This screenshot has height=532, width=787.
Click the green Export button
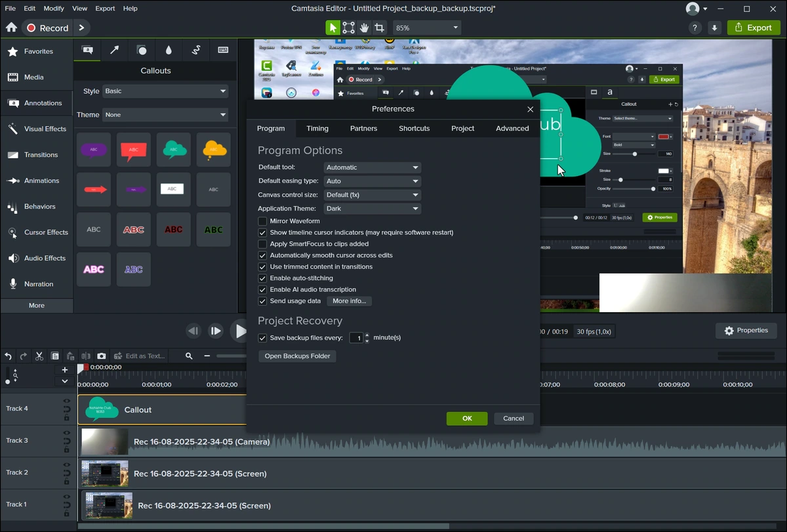coord(754,28)
